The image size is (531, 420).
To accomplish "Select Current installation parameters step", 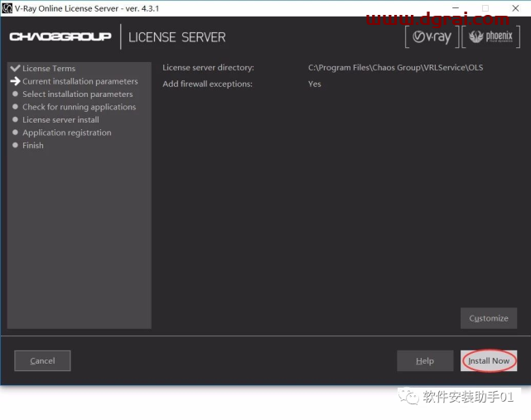I will tap(80, 81).
